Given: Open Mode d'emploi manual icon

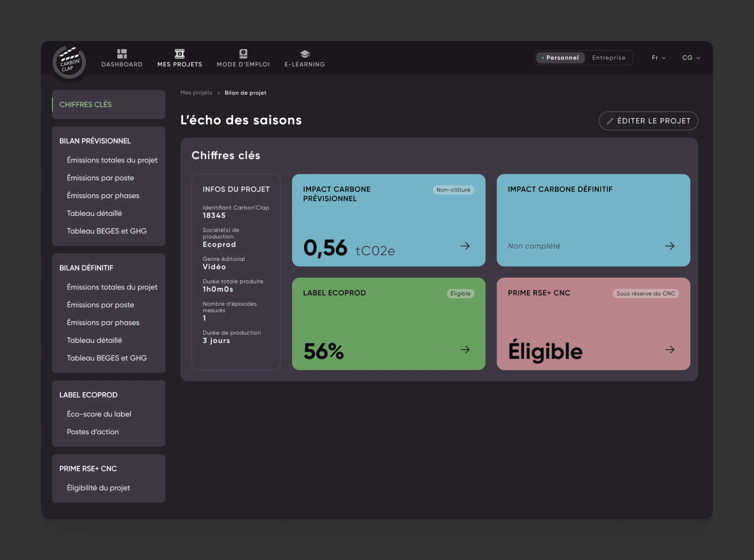Looking at the screenshot, I should tap(243, 54).
